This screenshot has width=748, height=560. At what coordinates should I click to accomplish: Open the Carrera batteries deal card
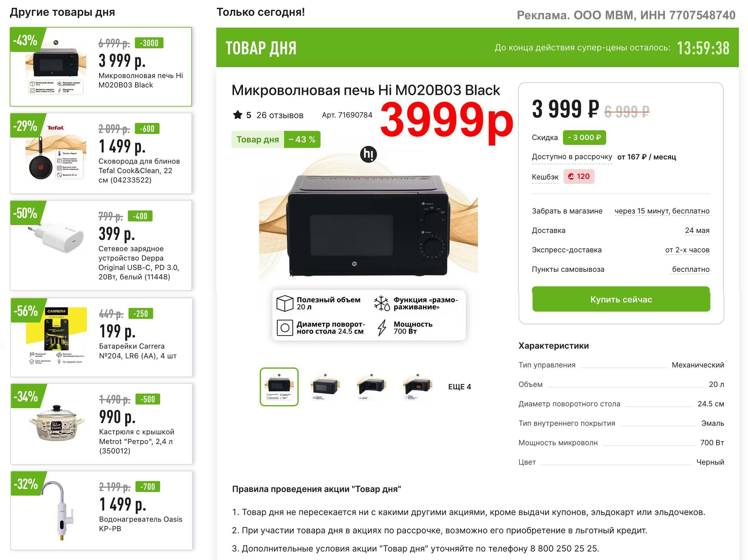[101, 337]
